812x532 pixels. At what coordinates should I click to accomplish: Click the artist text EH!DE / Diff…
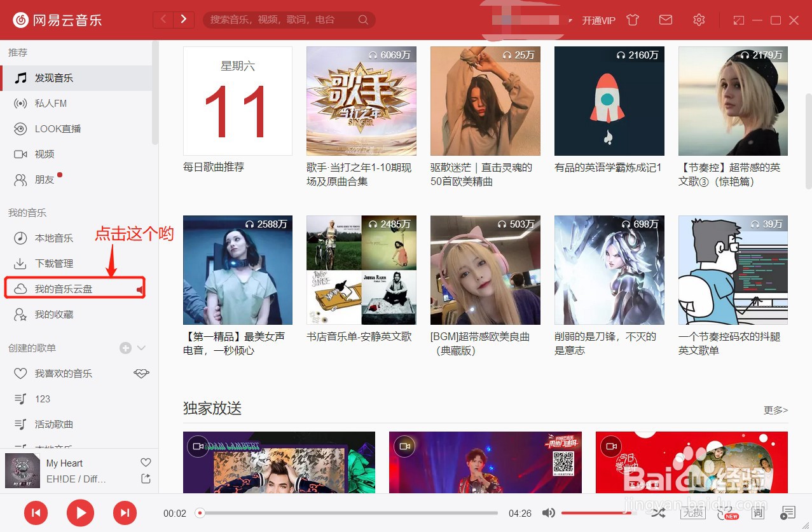pos(76,479)
